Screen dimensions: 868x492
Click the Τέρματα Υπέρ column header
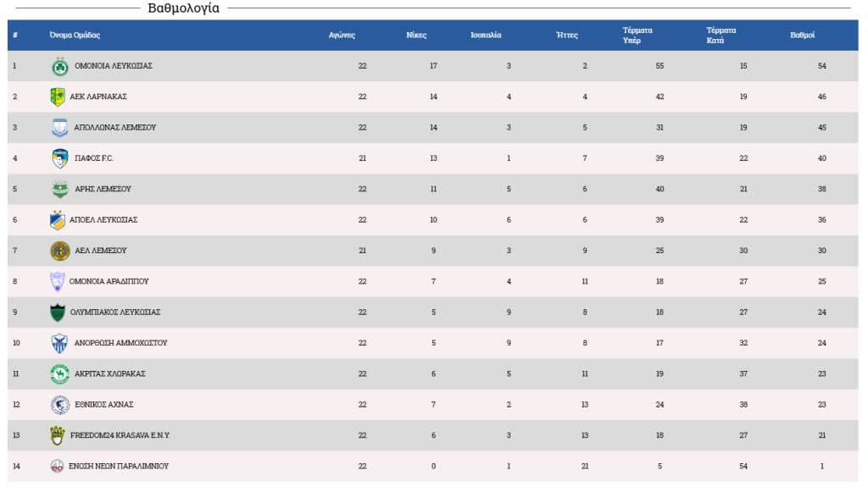coord(637,36)
